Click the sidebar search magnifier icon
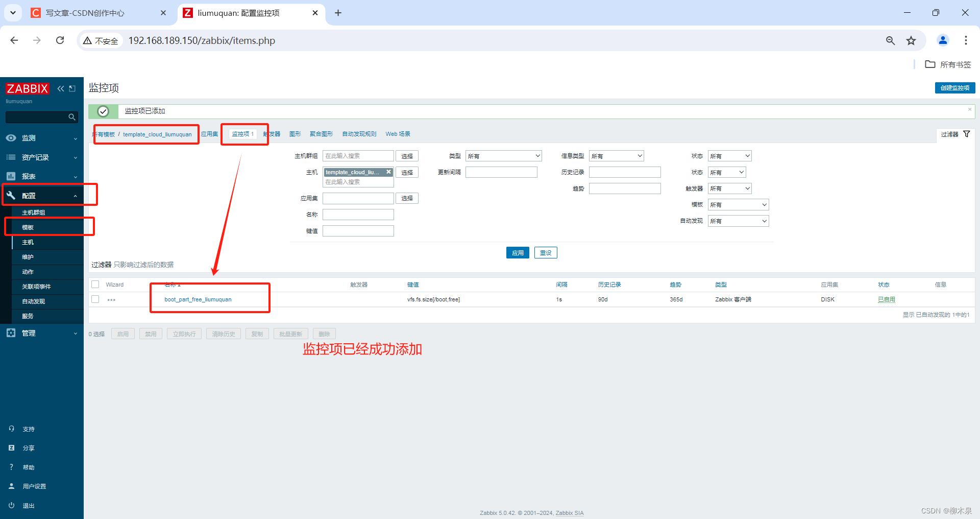The height and width of the screenshot is (519, 980). tap(72, 117)
